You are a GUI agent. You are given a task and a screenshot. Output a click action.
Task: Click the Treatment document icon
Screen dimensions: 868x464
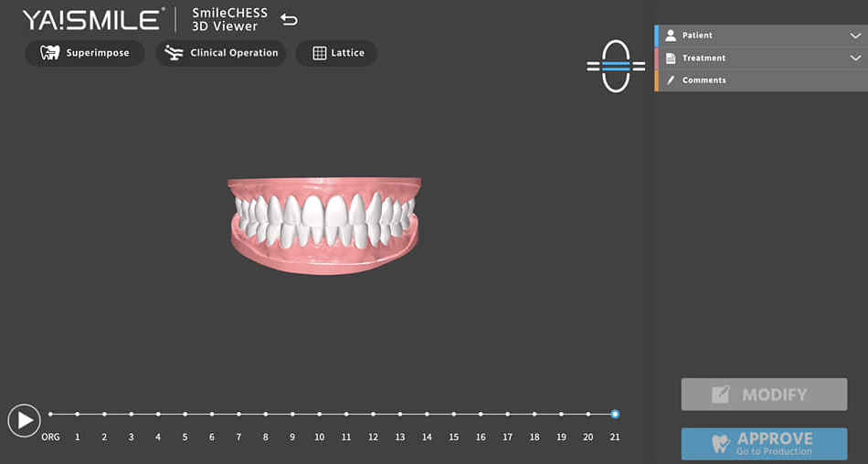(x=671, y=58)
